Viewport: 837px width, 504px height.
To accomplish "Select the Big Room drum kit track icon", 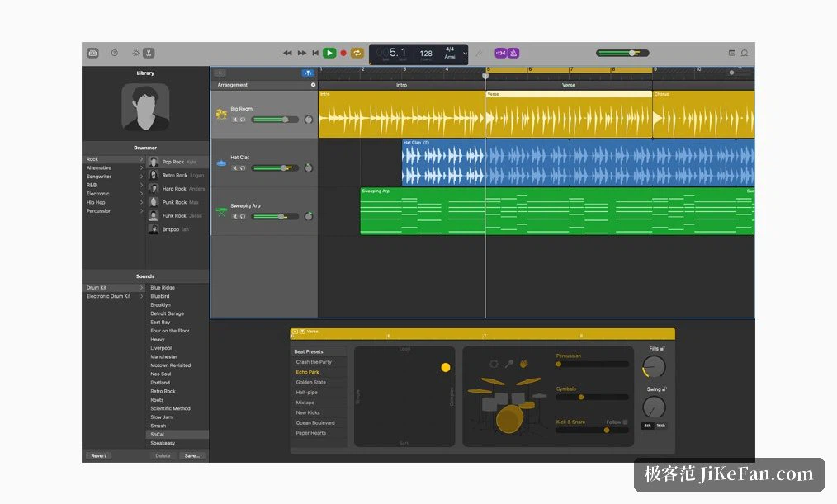I will [x=221, y=114].
